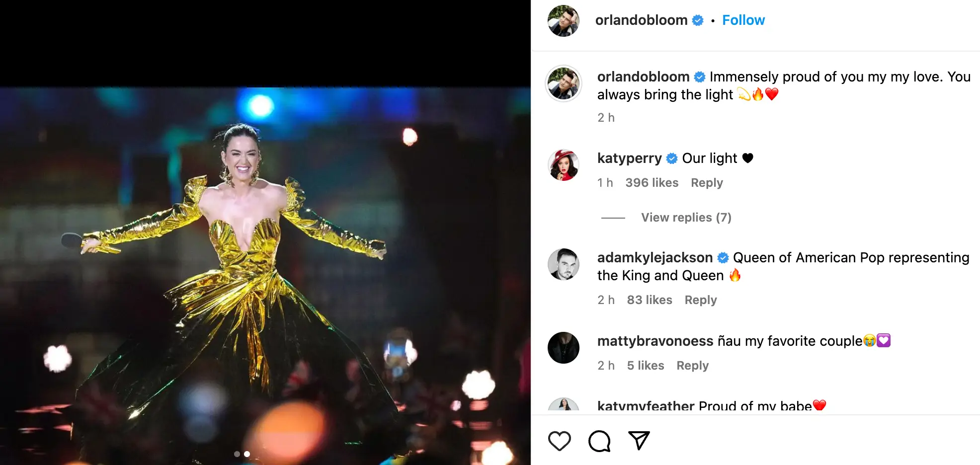Open the comment speech bubble icon
This screenshot has height=465, width=980.
tap(599, 441)
